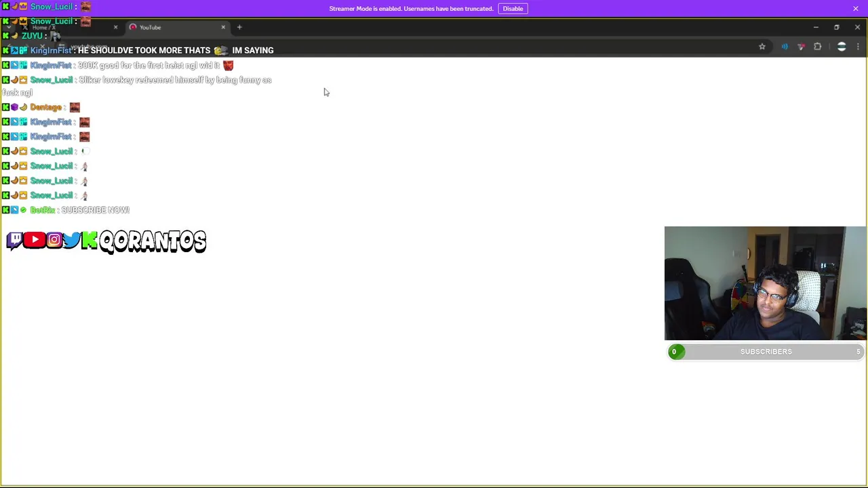Image resolution: width=868 pixels, height=488 pixels.
Task: Close the YouTube tab
Action: (223, 27)
